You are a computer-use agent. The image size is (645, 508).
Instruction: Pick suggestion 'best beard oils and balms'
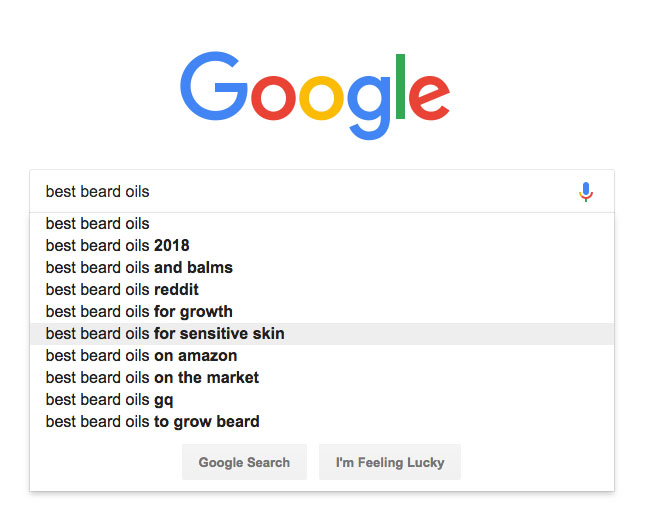322,268
